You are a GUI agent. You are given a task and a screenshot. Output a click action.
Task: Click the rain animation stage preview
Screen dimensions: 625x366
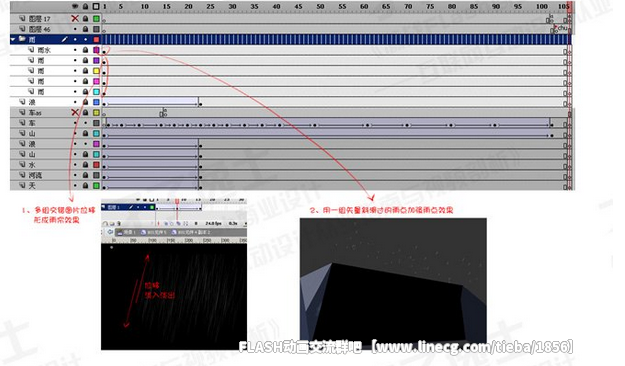174,297
